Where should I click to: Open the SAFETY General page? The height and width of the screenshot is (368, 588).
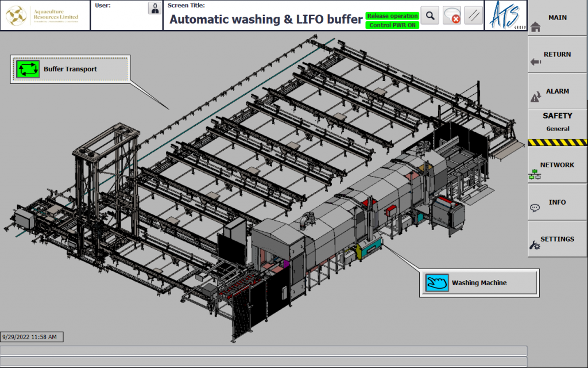point(557,123)
